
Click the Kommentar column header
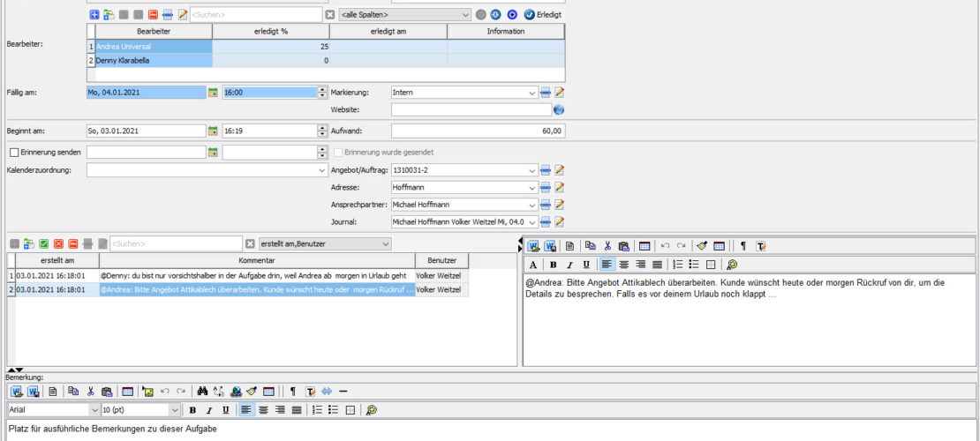pos(257,261)
